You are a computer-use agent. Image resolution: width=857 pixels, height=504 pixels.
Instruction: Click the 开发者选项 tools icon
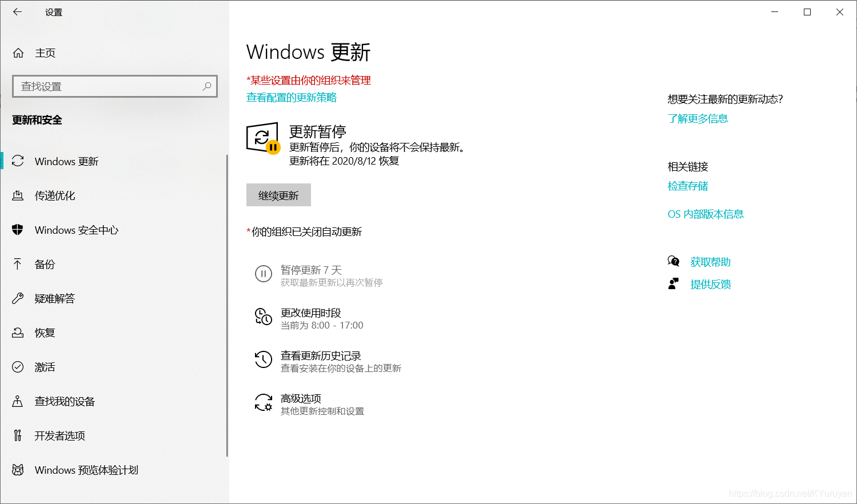point(18,435)
